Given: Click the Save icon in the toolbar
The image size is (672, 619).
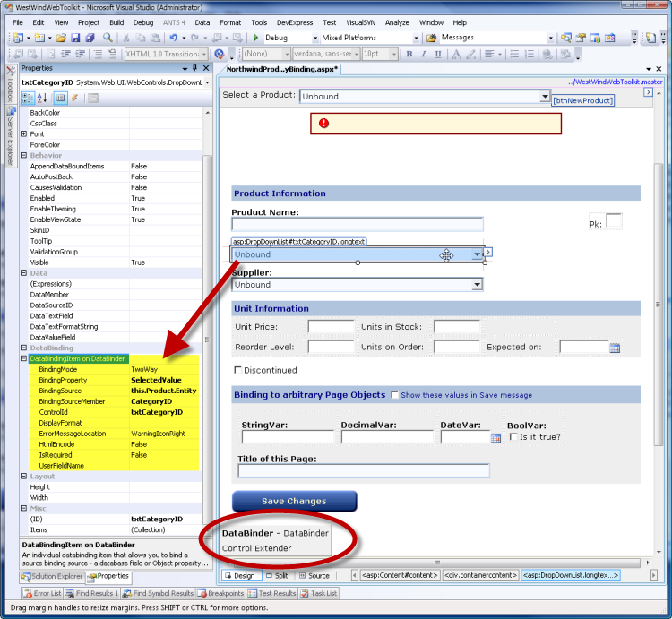Looking at the screenshot, I should [75, 39].
